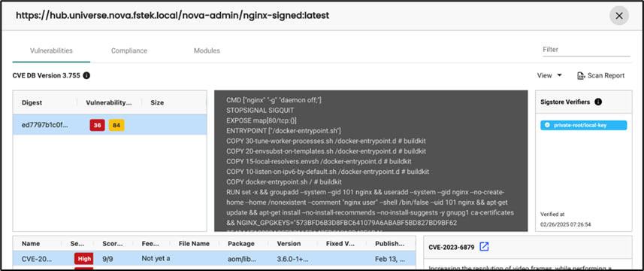Image resolution: width=644 pixels, height=271 pixels.
Task: Sort by the Vulnerability column header
Action: pyautogui.click(x=109, y=103)
